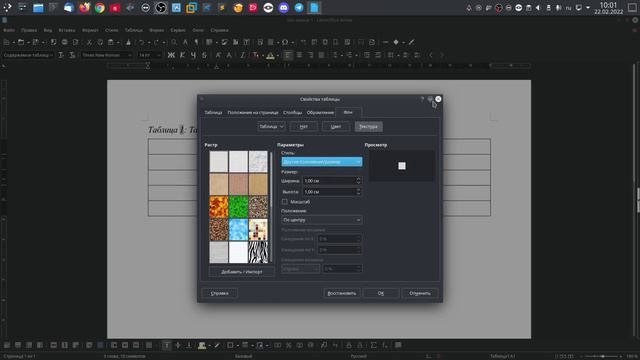640x360 pixels.
Task: Click the Справка button in the dialog
Action: point(220,293)
